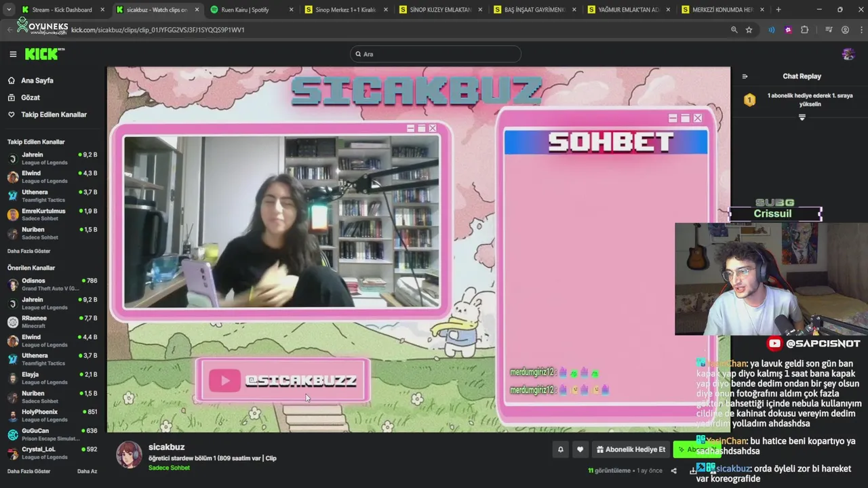Go to Ana Sayfa in sidebar
The width and height of the screenshot is (868, 488).
37,81
